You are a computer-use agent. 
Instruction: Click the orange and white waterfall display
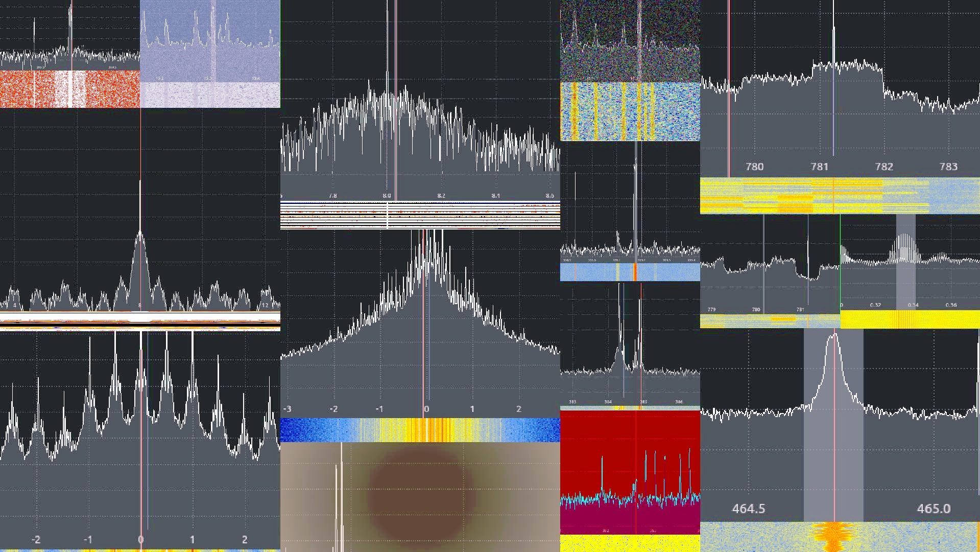(69, 89)
